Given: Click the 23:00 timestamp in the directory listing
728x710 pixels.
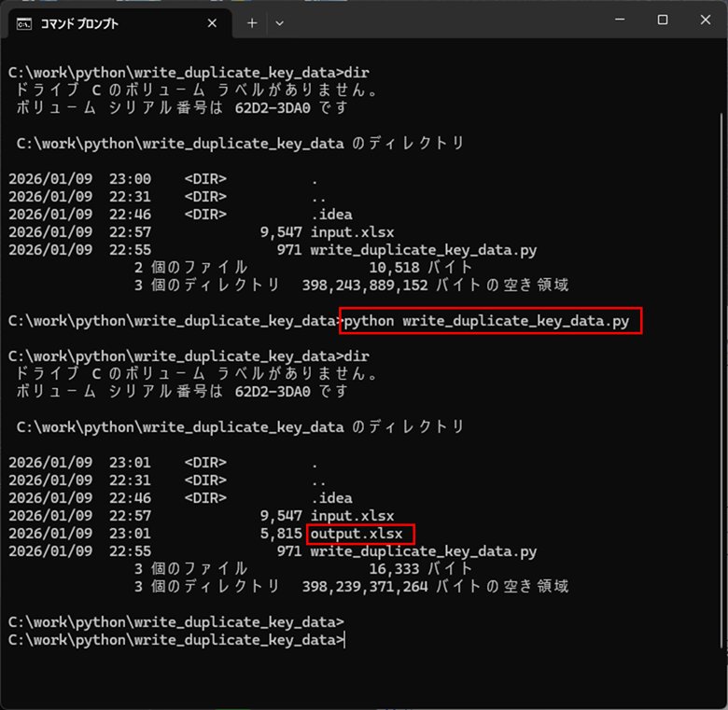Looking at the screenshot, I should click(131, 179).
